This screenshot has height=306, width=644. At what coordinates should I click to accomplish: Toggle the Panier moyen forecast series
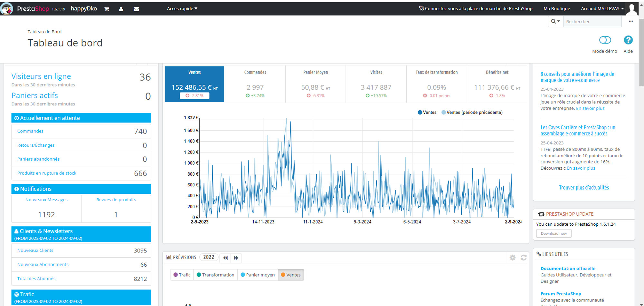(258, 275)
